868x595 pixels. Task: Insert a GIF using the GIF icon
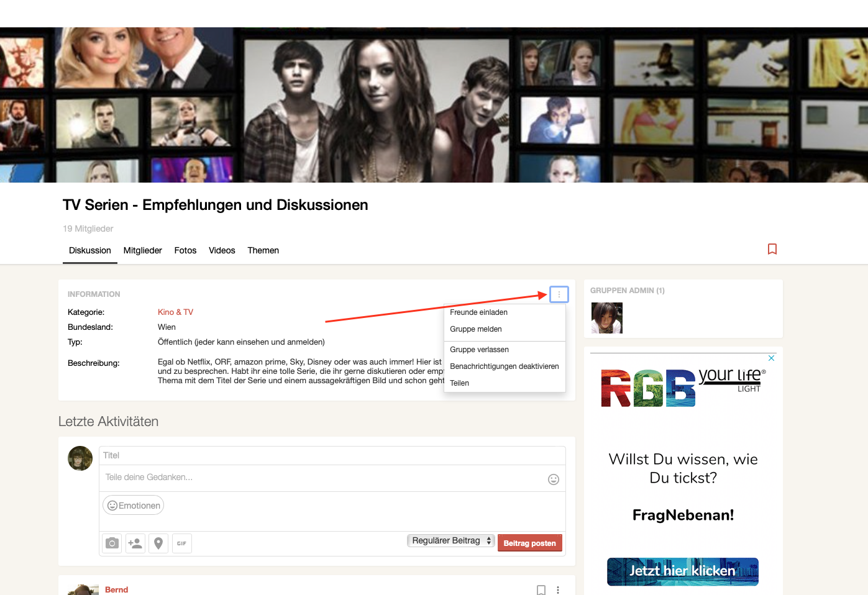(x=181, y=543)
